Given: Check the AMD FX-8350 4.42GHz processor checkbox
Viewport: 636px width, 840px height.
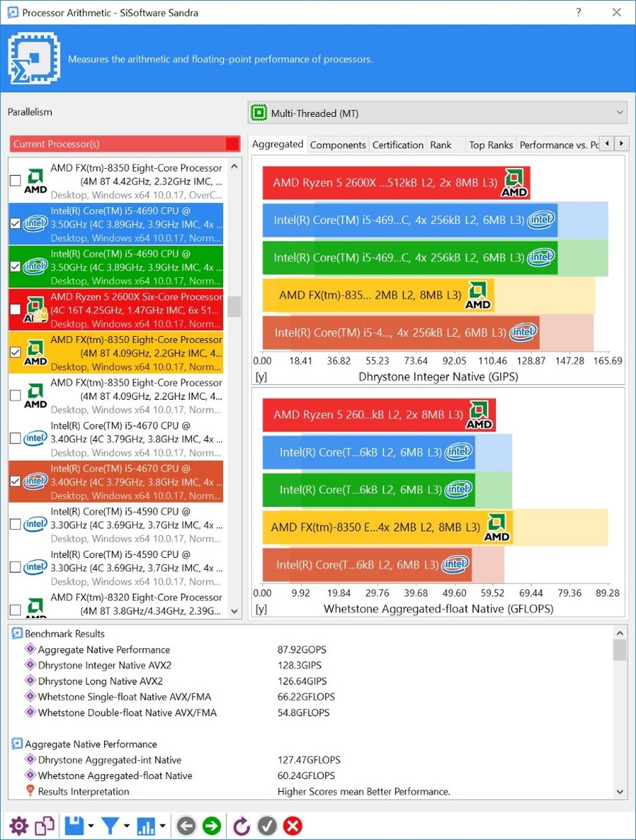Looking at the screenshot, I should (16, 180).
